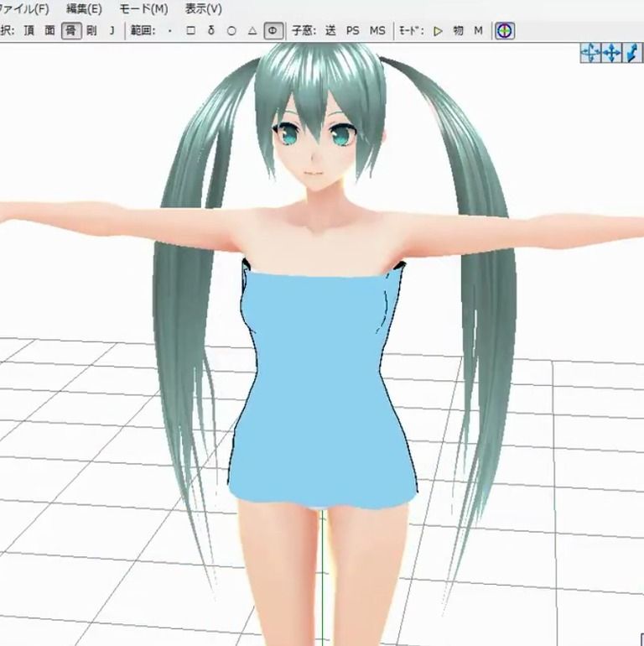Open the 表示(V) menu
This screenshot has width=644, height=646.
point(204,8)
